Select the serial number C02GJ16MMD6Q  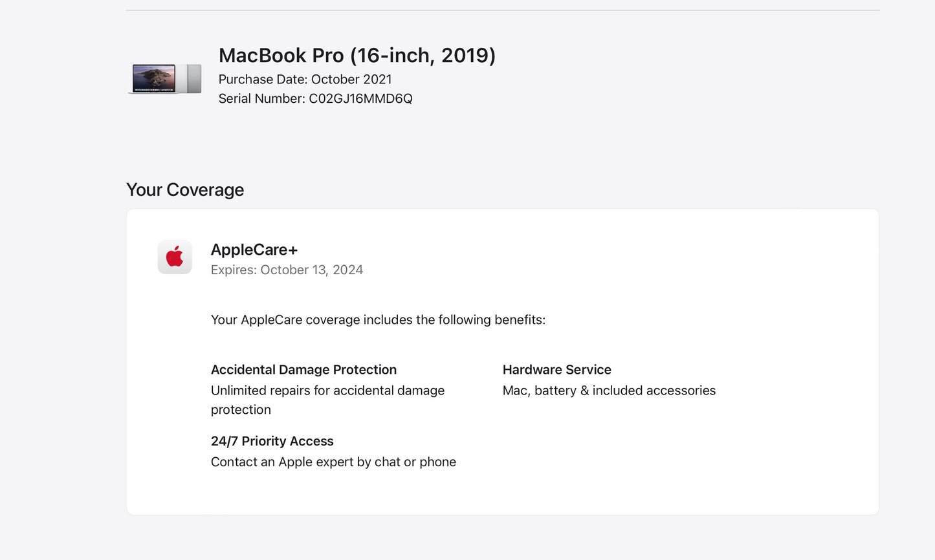pos(316,98)
